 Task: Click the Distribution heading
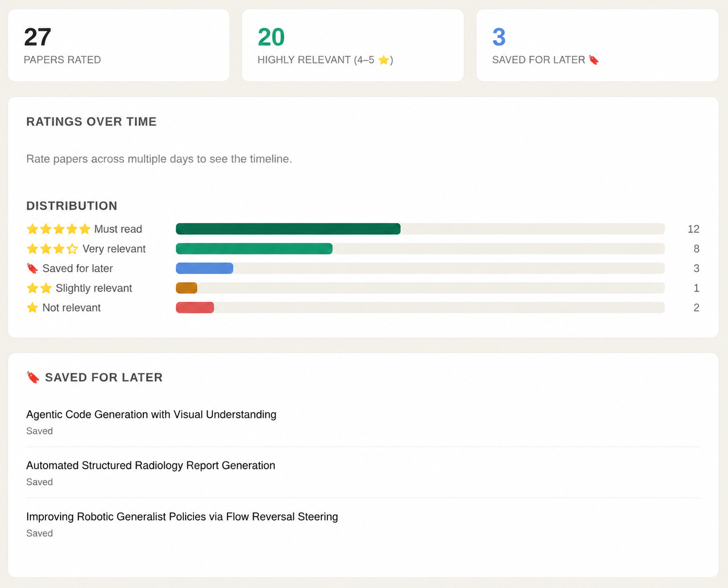(x=72, y=206)
